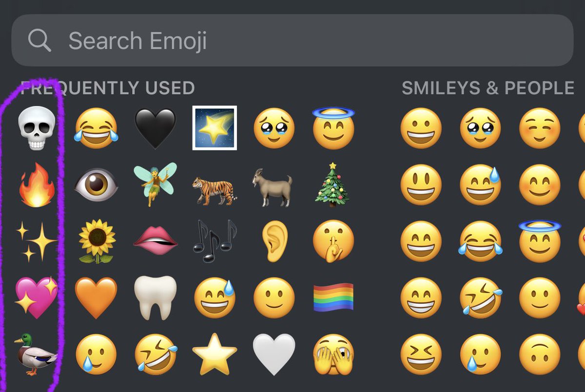Screen dimensions: 585x392
Task: Select the black heart emoji
Action: pos(155,129)
